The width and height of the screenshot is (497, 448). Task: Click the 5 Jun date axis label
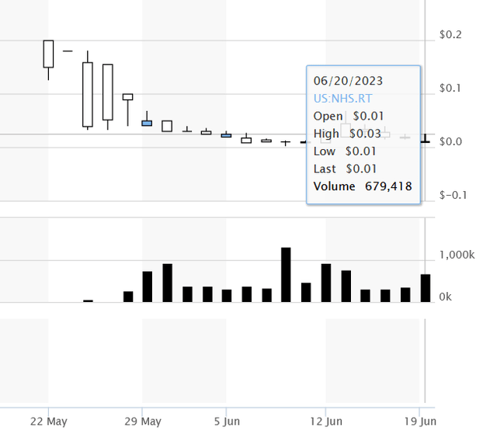[x=227, y=422]
